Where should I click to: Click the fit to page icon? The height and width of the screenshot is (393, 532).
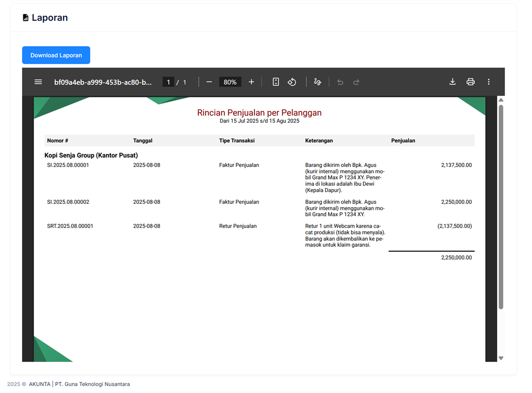point(276,82)
